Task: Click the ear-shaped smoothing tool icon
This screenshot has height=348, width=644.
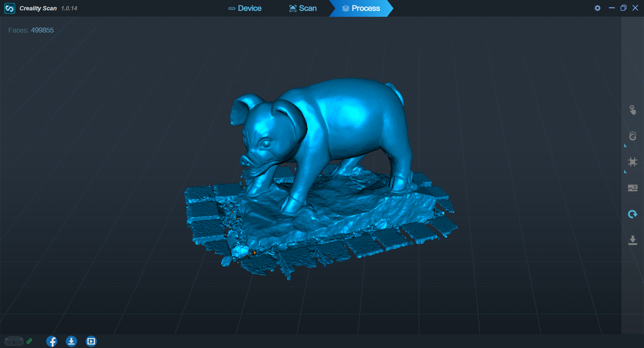Action: [x=633, y=136]
